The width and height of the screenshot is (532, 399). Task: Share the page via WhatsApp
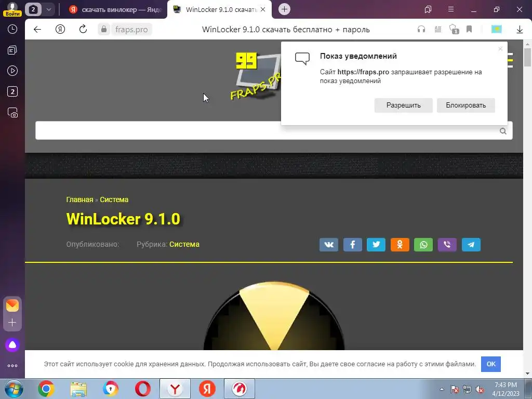point(423,245)
